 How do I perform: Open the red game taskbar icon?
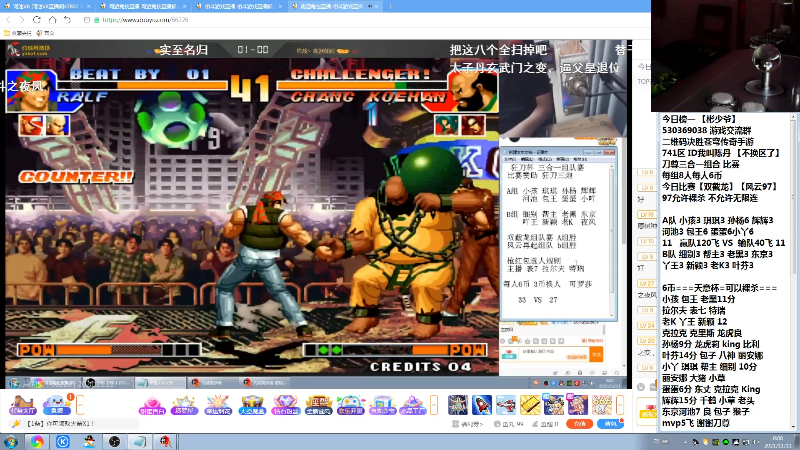click(x=166, y=441)
